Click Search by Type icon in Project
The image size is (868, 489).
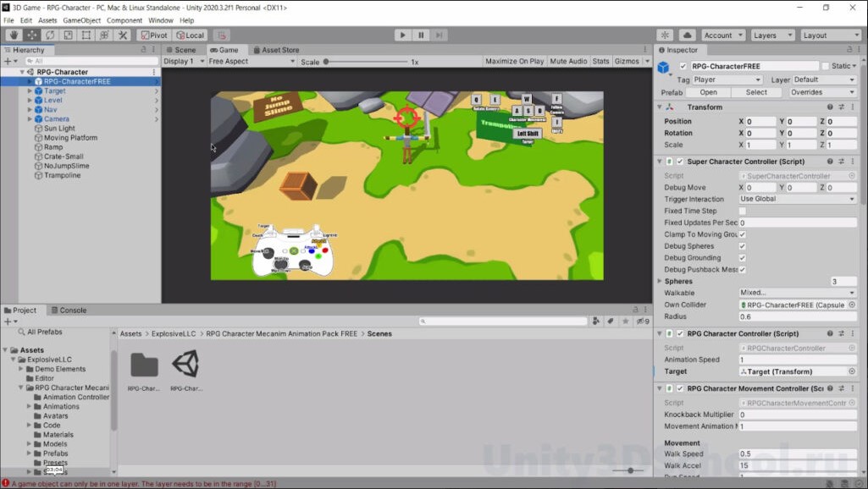[x=595, y=321]
